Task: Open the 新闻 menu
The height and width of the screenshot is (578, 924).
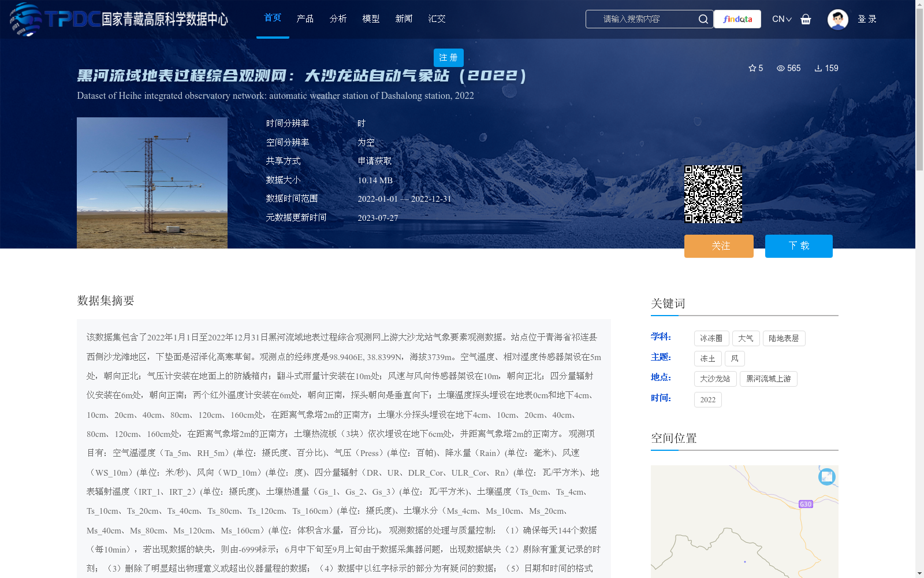Action: click(404, 19)
